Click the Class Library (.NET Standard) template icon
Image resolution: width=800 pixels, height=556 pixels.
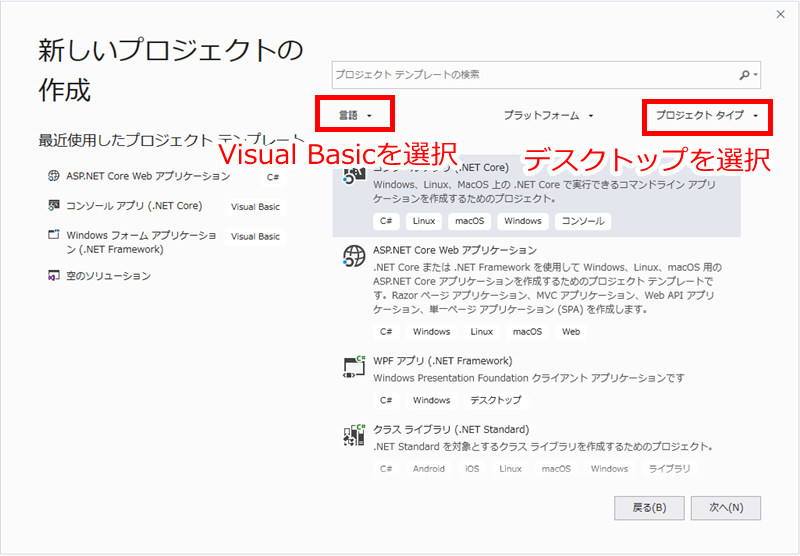(x=354, y=435)
